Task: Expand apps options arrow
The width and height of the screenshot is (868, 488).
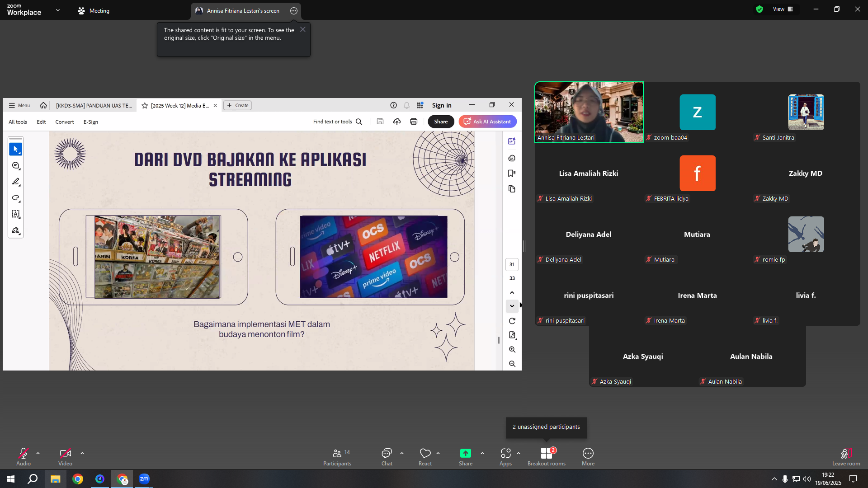Action: pos(519,453)
